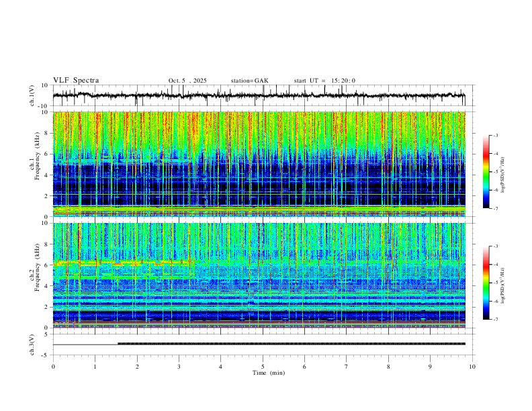
Task: Click the yellow band below 1 kHz in ch.1
Action: (259, 210)
